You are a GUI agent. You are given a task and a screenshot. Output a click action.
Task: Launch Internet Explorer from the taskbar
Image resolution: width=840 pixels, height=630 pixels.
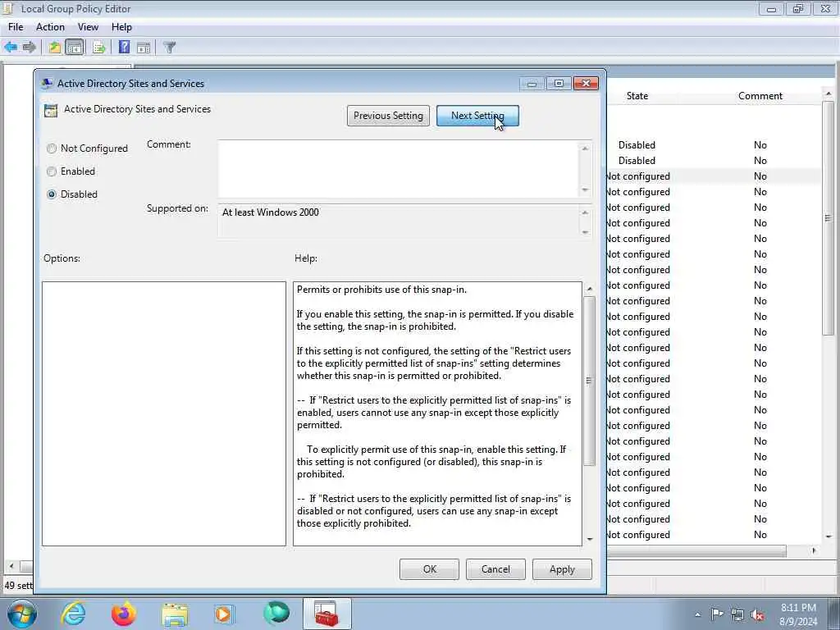click(x=73, y=614)
